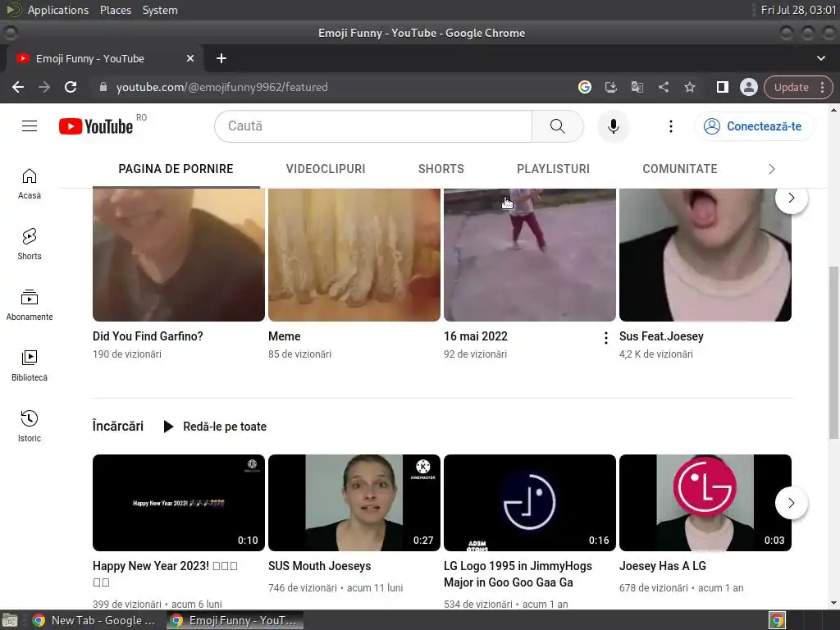Click SUS Mouth Joeseys title link

(x=319, y=566)
